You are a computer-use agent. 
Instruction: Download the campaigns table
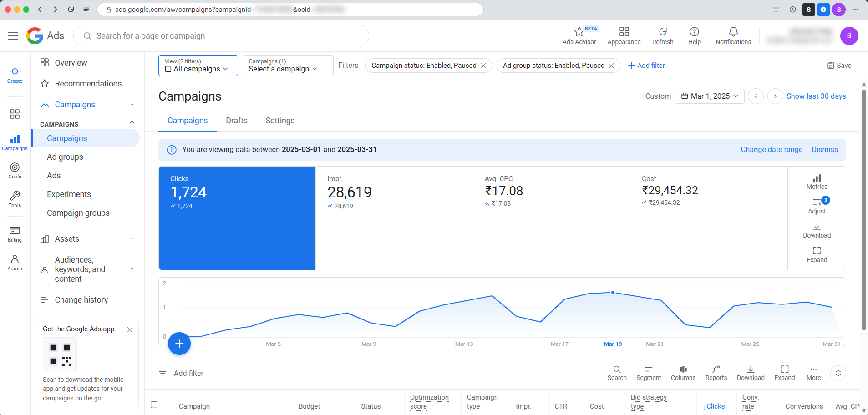[751, 373]
